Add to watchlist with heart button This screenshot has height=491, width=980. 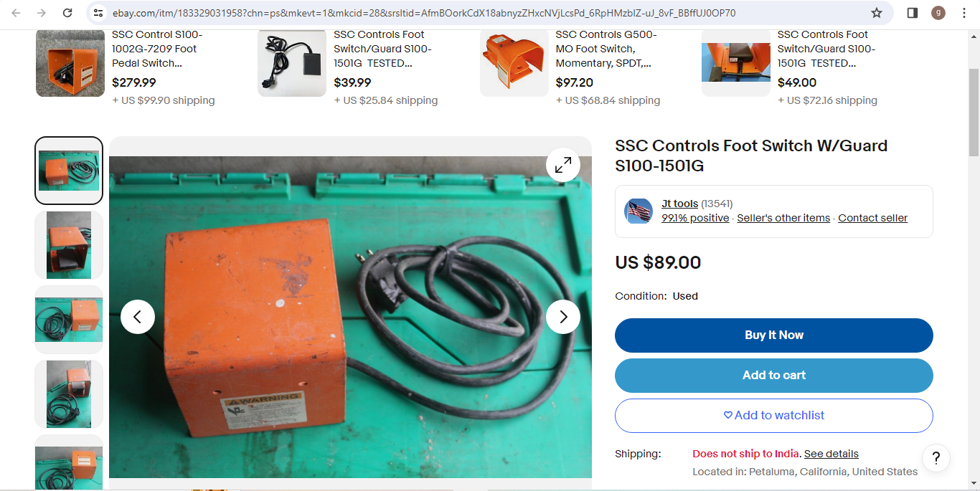pos(774,416)
